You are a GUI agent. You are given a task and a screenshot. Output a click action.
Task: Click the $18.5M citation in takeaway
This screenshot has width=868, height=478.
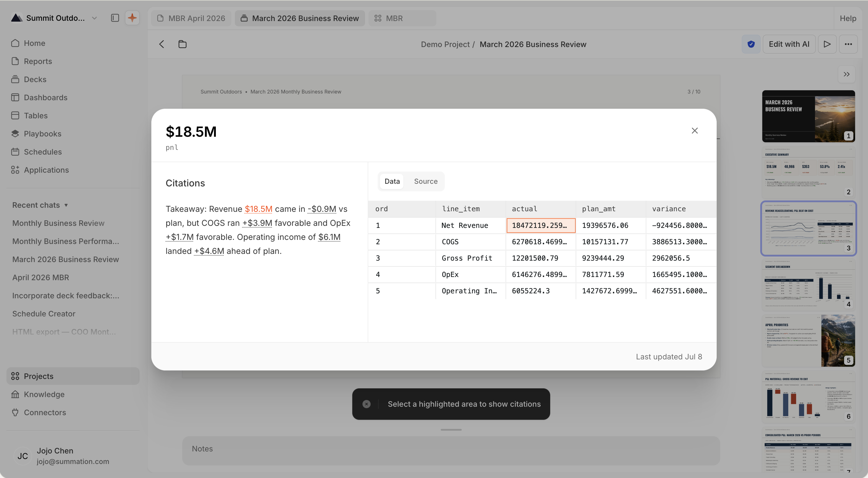pos(258,209)
